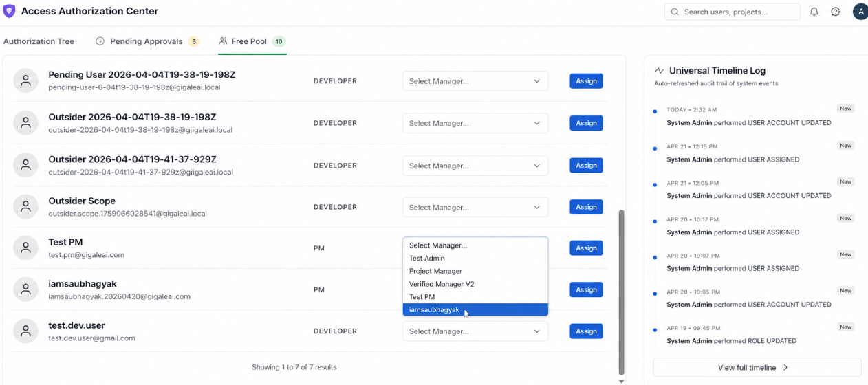The image size is (868, 385).
Task: Switch to Free Pool tab
Action: (252, 41)
